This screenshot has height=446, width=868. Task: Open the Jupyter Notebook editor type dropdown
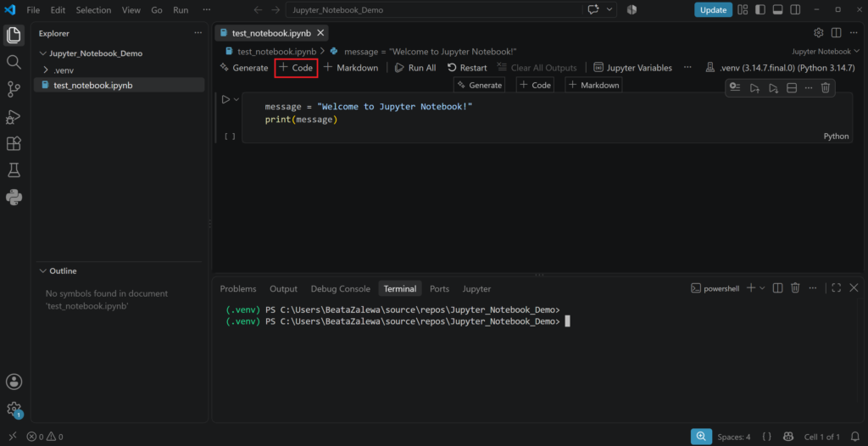(x=826, y=52)
